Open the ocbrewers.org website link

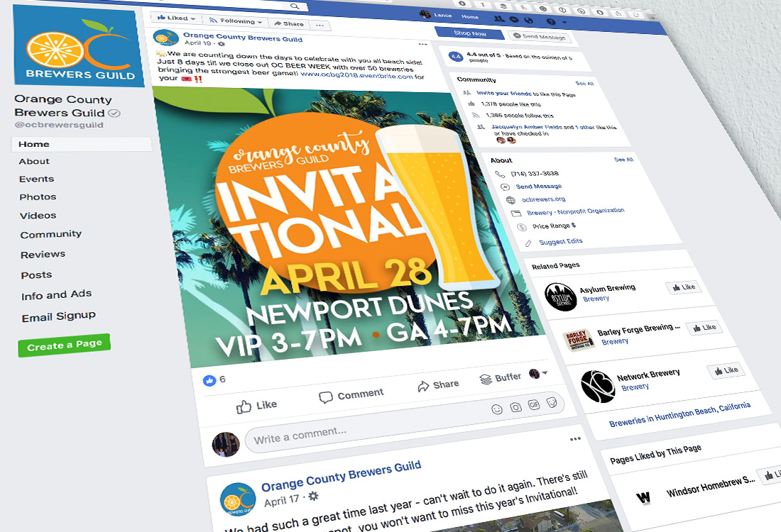point(543,199)
